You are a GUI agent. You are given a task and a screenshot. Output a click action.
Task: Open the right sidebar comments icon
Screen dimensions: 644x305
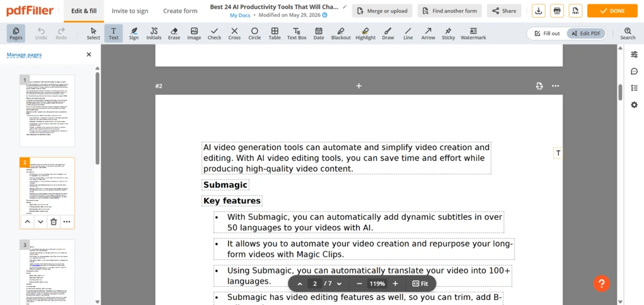634,71
